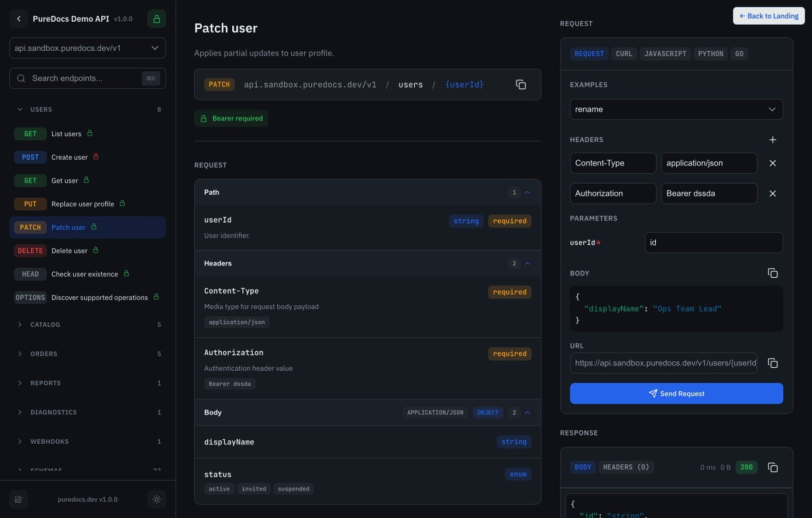Copy the request URL field contents

pyautogui.click(x=773, y=363)
